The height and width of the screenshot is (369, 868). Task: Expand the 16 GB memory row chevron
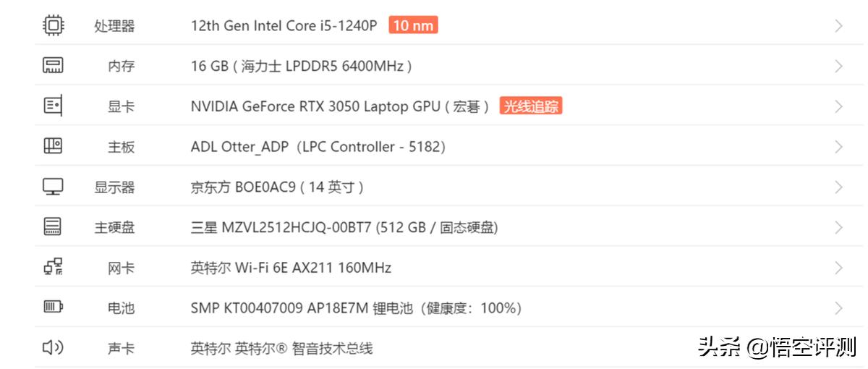[x=838, y=67]
